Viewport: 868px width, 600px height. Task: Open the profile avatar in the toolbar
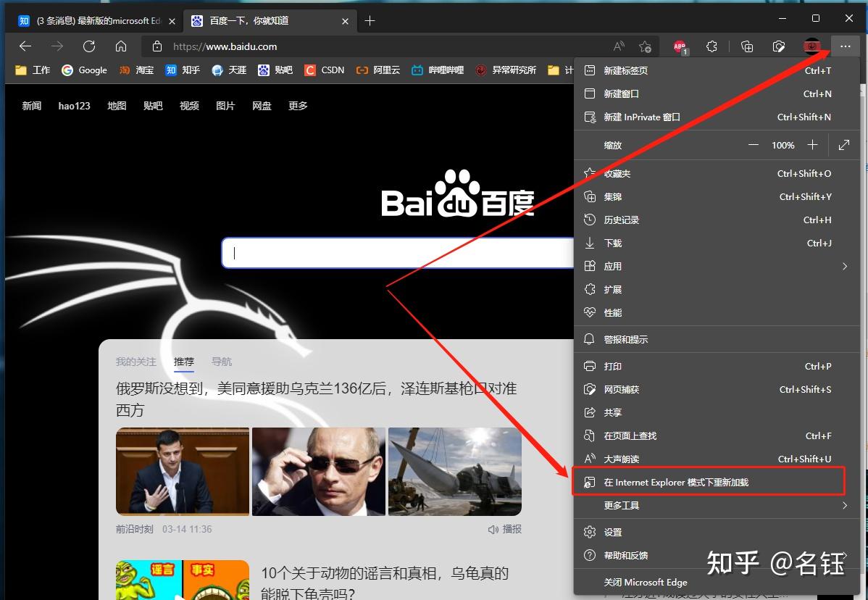pos(812,46)
